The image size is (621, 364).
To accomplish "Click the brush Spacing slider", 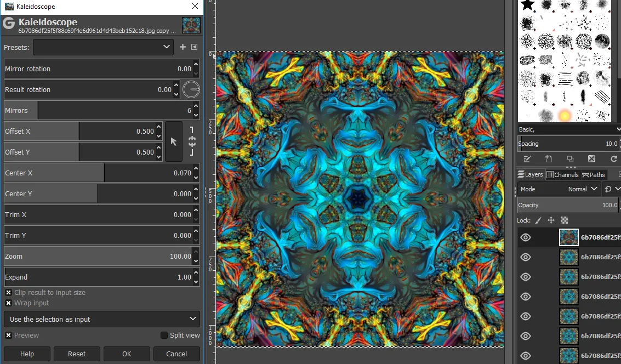I will [568, 144].
